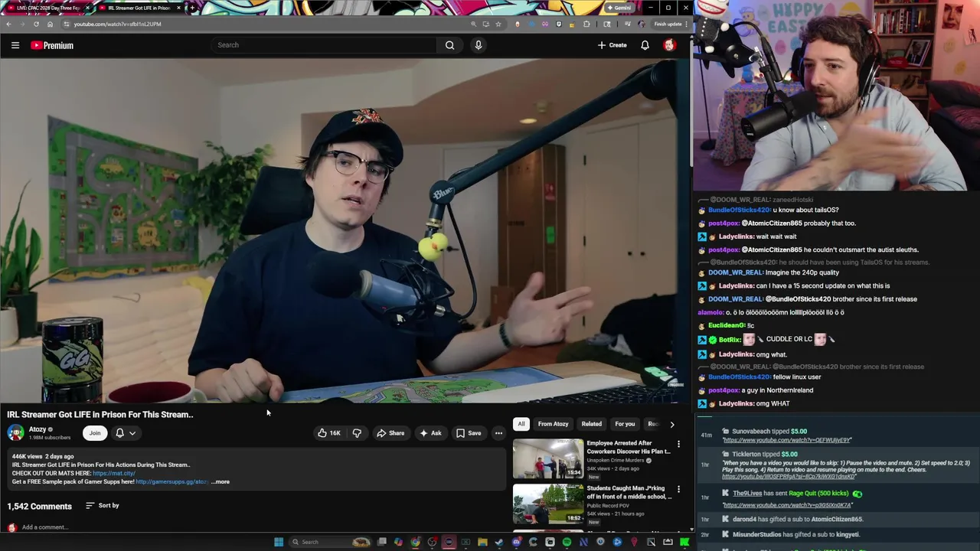Open a new browser tab
980x551 pixels.
coord(191,8)
